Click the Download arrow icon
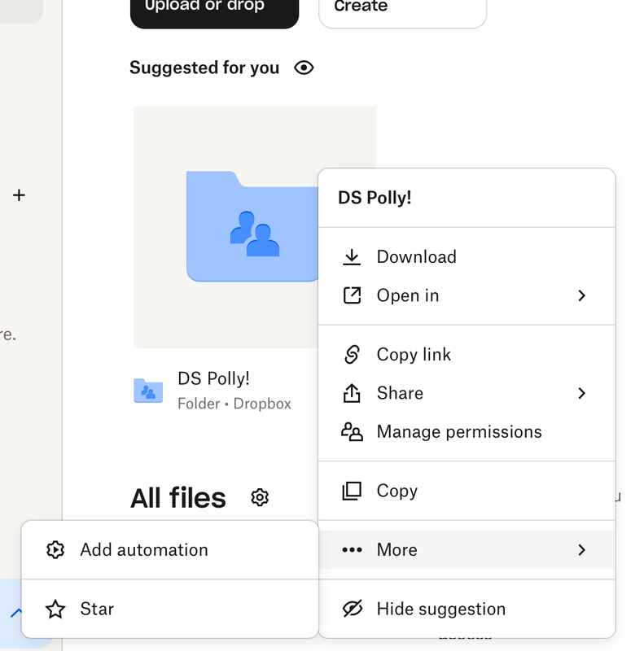 [352, 257]
